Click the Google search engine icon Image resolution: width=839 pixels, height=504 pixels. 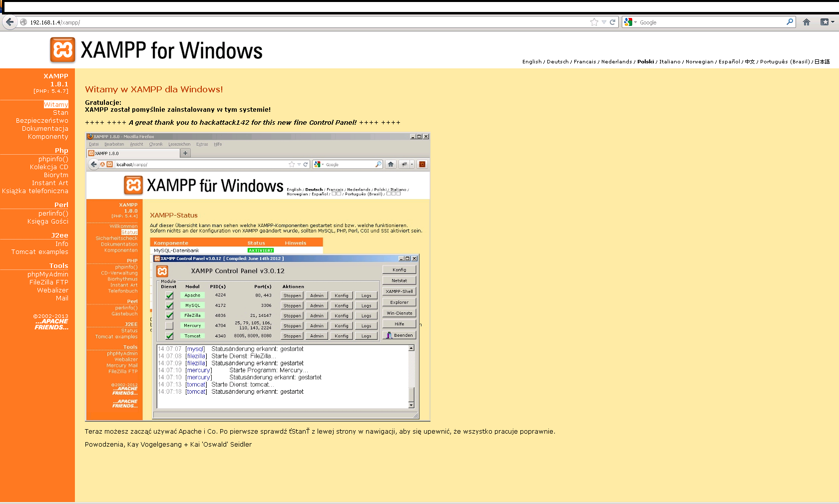pyautogui.click(x=628, y=22)
